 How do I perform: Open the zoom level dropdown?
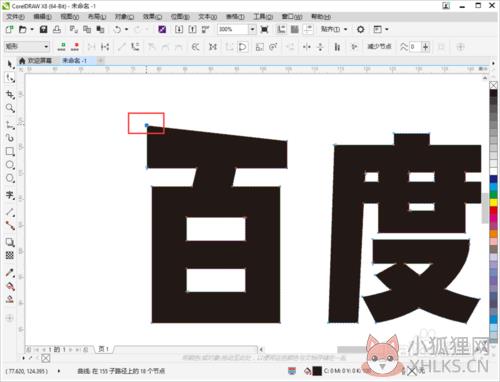point(252,29)
